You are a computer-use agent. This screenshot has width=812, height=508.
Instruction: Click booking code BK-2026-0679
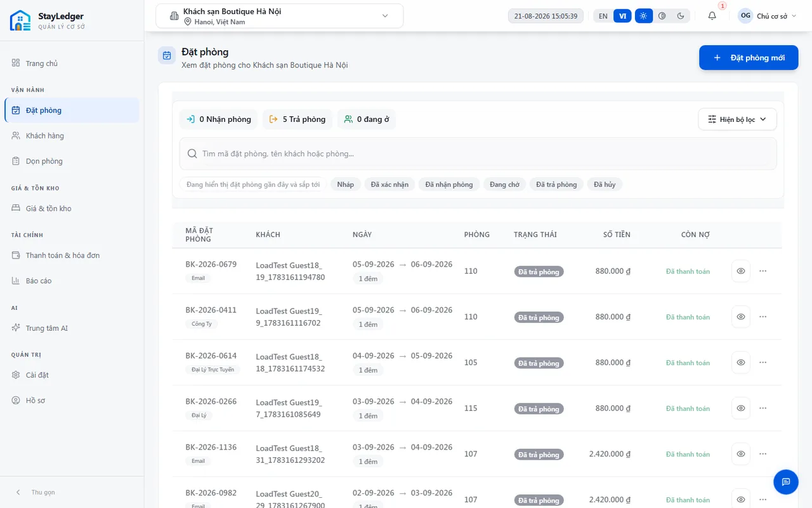tap(211, 264)
